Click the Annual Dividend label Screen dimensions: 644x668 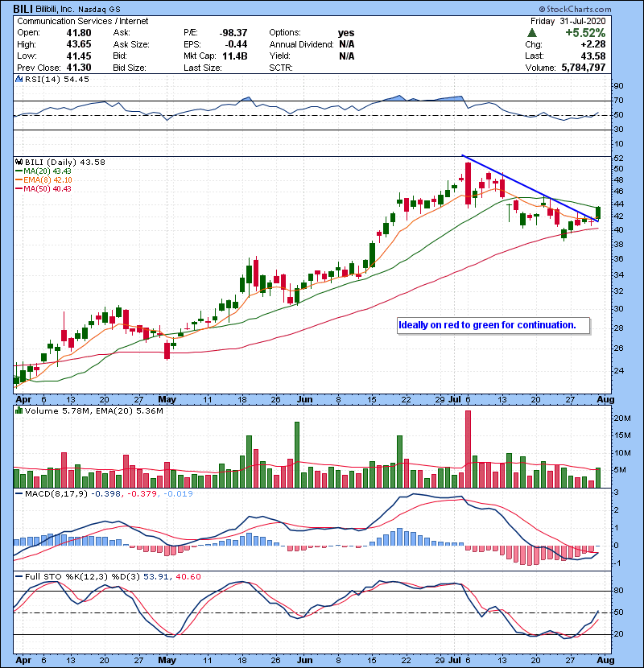click(301, 44)
